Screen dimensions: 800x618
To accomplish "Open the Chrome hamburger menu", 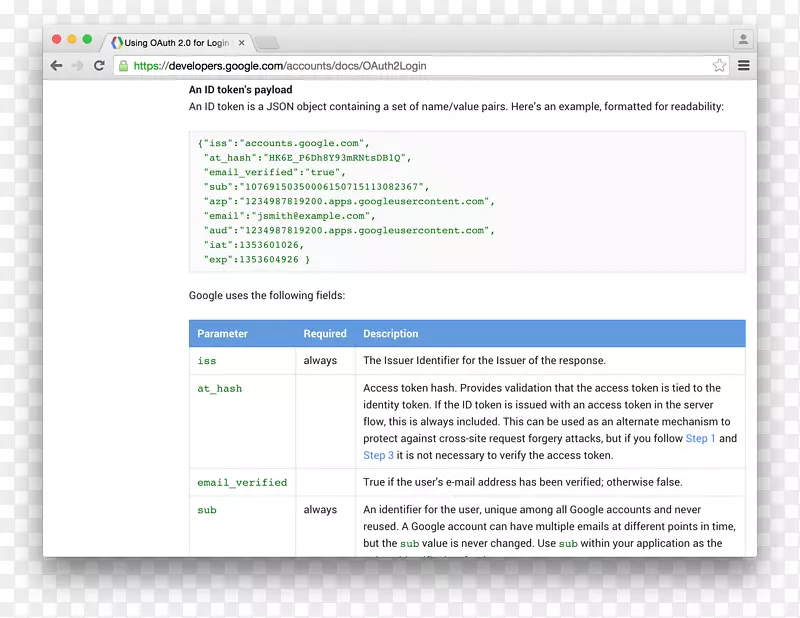I will (742, 65).
